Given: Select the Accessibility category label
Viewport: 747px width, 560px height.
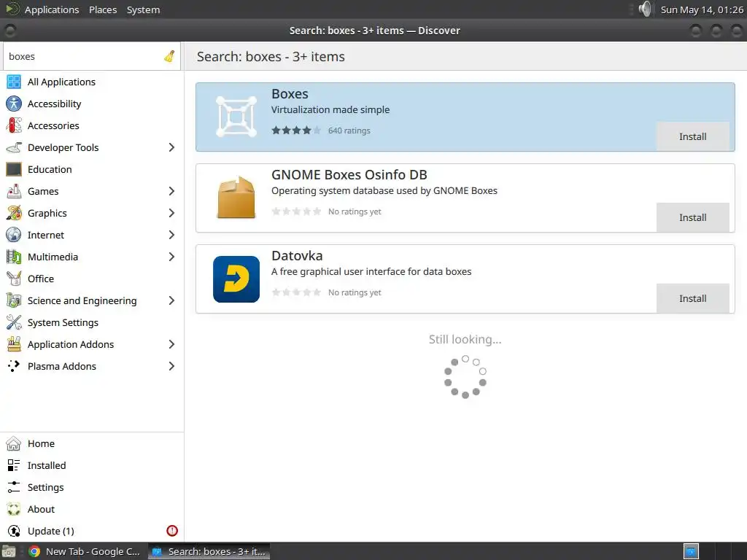Looking at the screenshot, I should [x=54, y=104].
